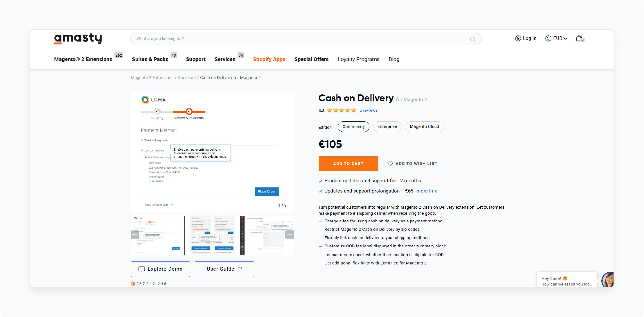
Task: Open the chat agent avatar
Action: [608, 279]
